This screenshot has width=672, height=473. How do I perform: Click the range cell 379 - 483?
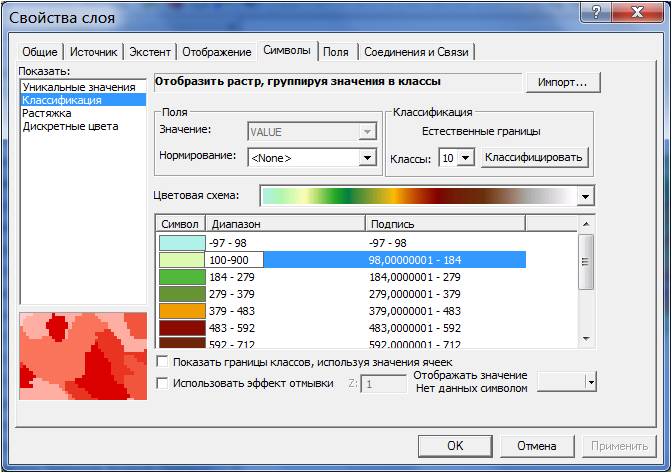point(232,311)
